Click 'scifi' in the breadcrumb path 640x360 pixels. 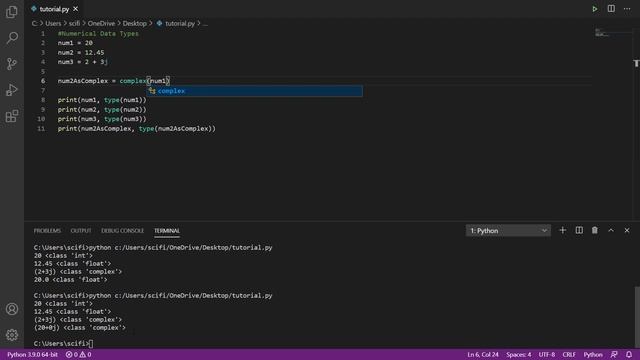coord(74,24)
